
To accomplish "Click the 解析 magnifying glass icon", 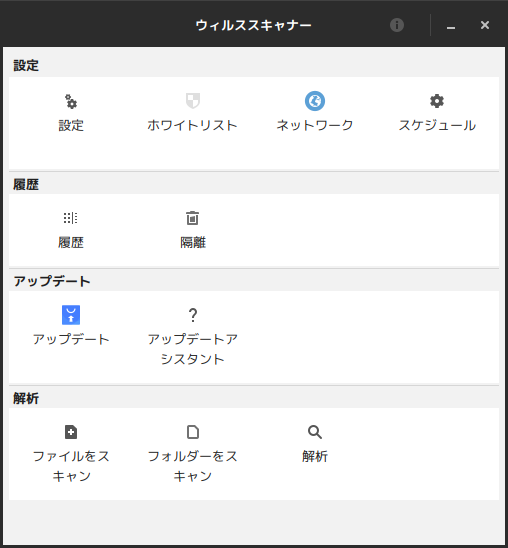I will pos(315,432).
